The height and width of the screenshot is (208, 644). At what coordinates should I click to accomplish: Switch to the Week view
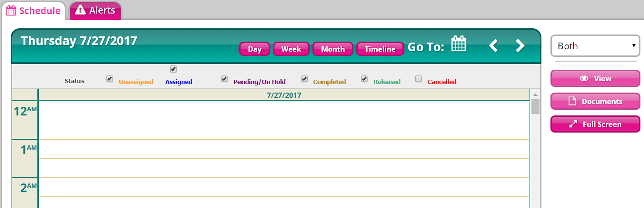[x=291, y=49]
